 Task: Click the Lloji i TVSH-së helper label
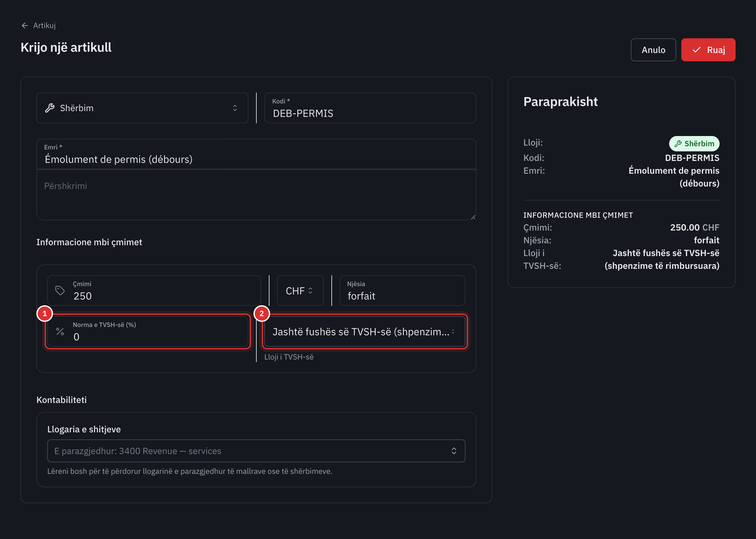click(x=289, y=357)
